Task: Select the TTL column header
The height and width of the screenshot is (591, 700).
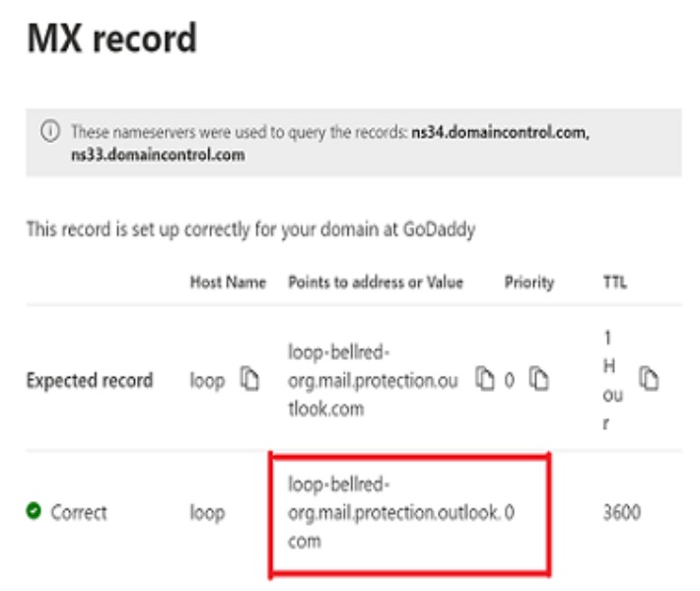Action: [x=615, y=282]
